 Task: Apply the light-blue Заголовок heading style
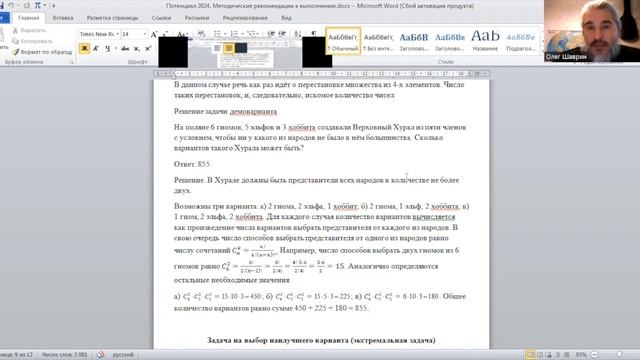[x=449, y=41]
